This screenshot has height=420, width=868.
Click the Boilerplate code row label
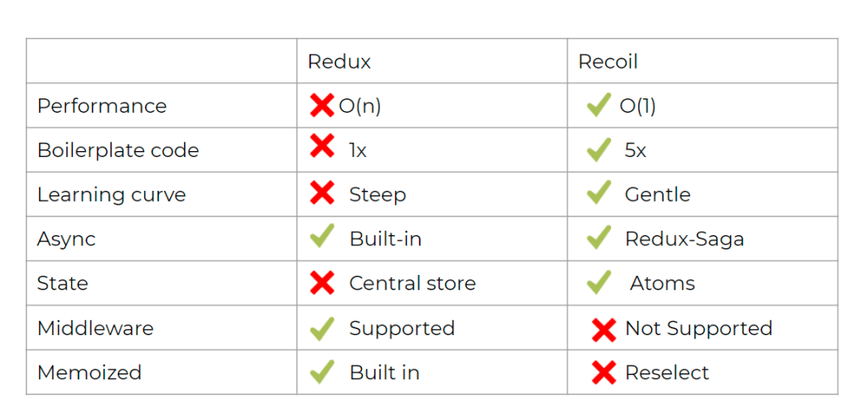[x=118, y=150]
